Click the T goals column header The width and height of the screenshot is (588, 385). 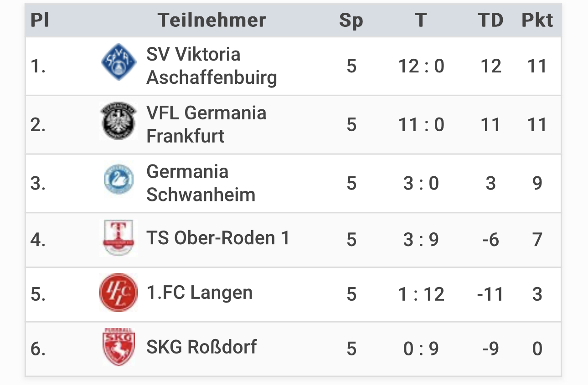[421, 20]
